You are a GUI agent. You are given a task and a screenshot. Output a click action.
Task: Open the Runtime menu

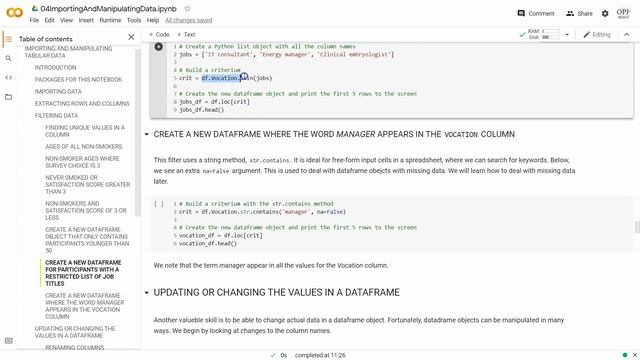click(x=110, y=20)
